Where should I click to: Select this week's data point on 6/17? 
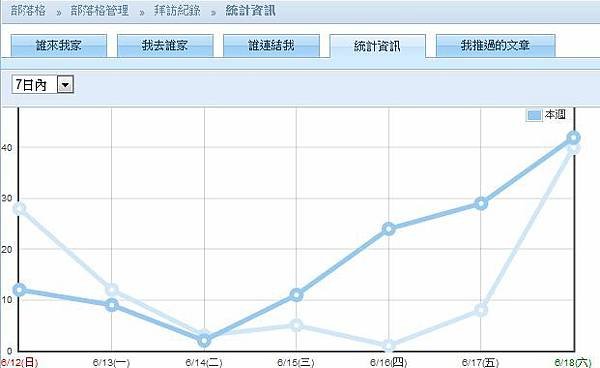(481, 204)
